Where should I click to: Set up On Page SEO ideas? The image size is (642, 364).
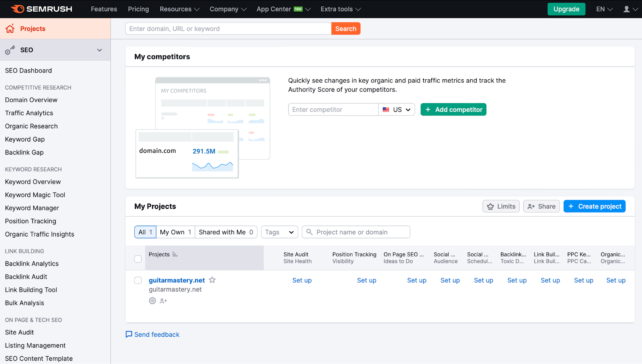pyautogui.click(x=416, y=280)
